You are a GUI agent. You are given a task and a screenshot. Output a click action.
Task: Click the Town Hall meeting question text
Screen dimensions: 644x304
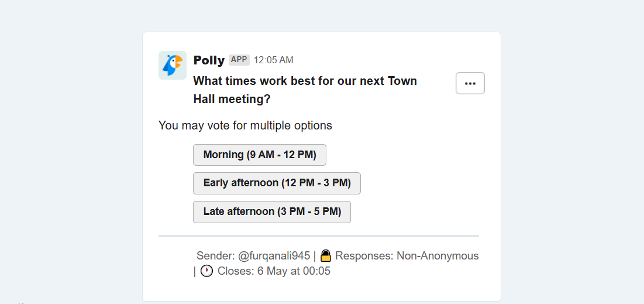point(305,90)
